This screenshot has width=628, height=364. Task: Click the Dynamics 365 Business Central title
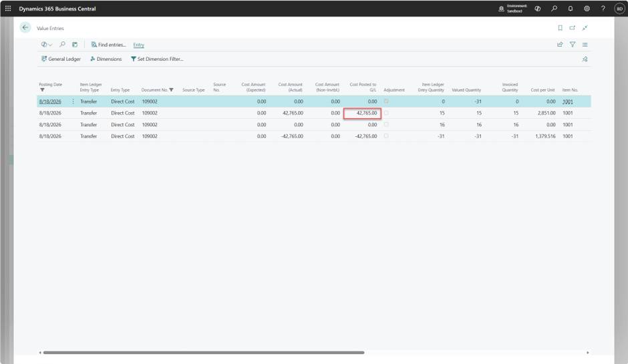57,9
